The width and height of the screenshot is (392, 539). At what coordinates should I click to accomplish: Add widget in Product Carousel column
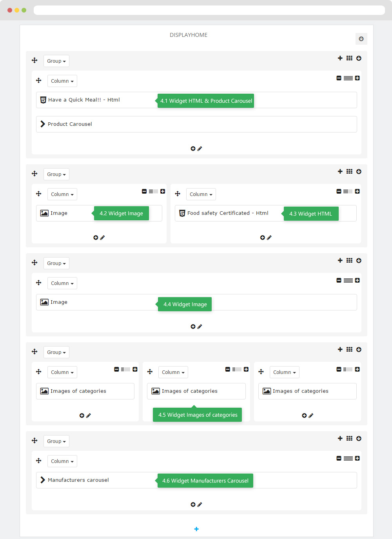point(193,149)
